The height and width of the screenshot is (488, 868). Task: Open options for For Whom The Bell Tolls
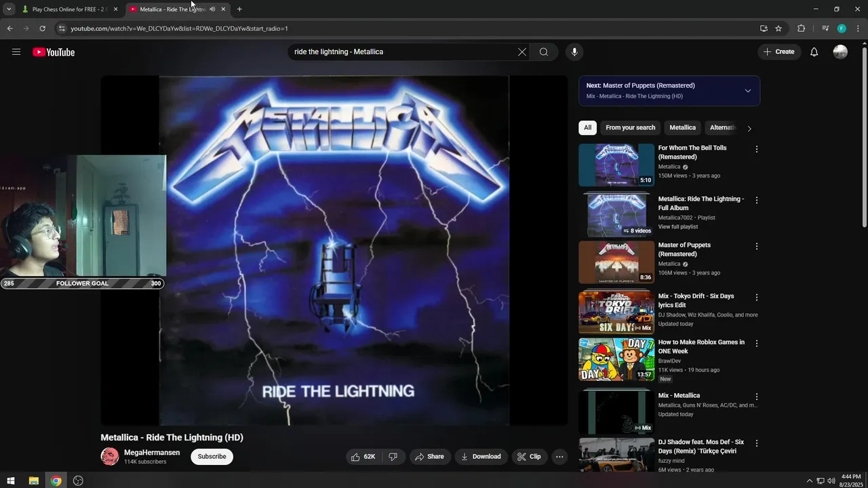tap(757, 149)
